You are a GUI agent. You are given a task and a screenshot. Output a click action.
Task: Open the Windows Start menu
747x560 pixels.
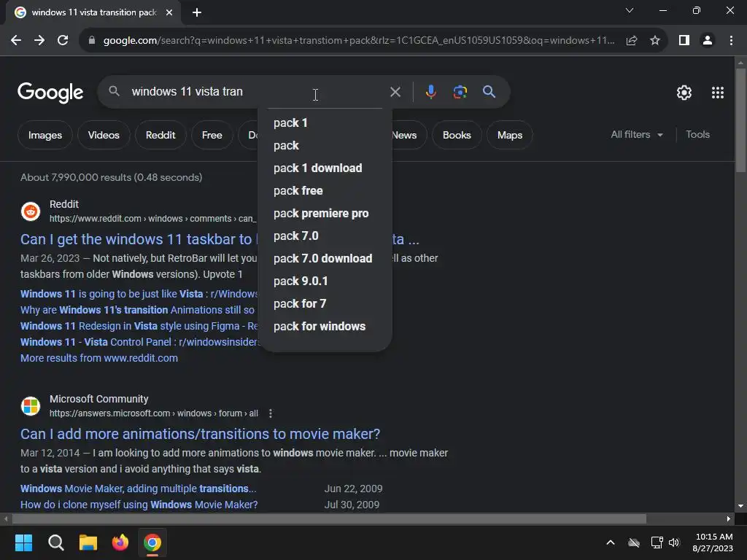23,542
